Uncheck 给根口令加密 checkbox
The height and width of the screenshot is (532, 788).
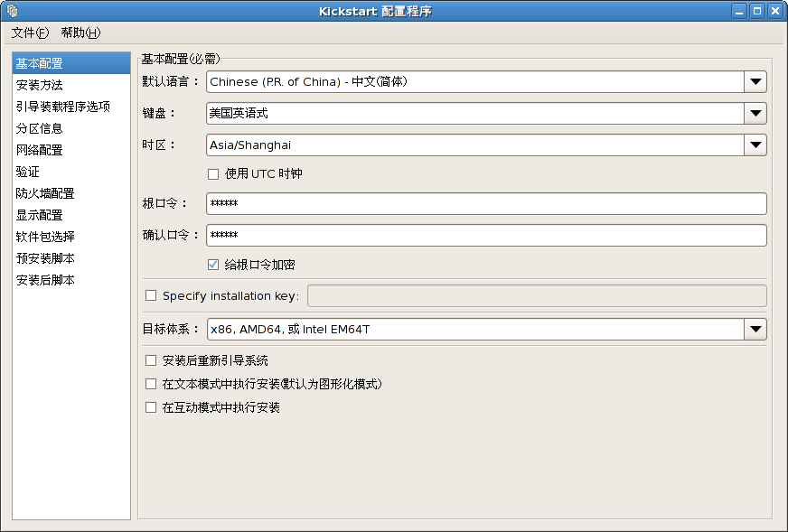coord(213,265)
